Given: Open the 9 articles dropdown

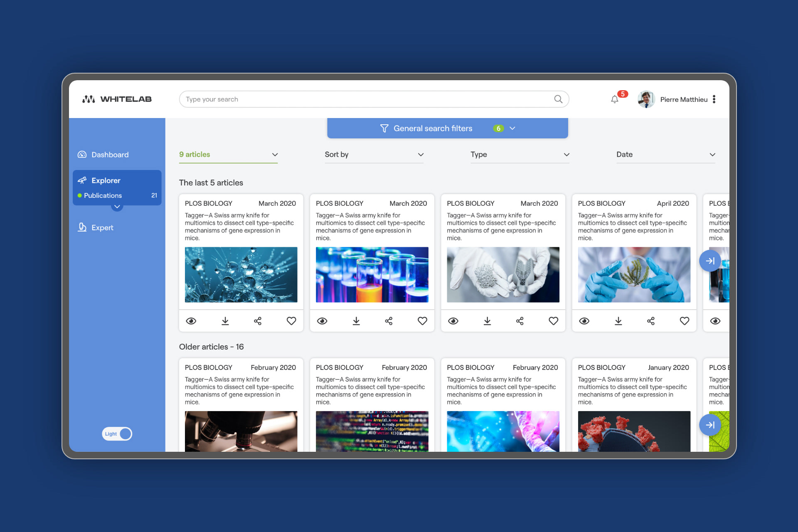Looking at the screenshot, I should point(228,155).
